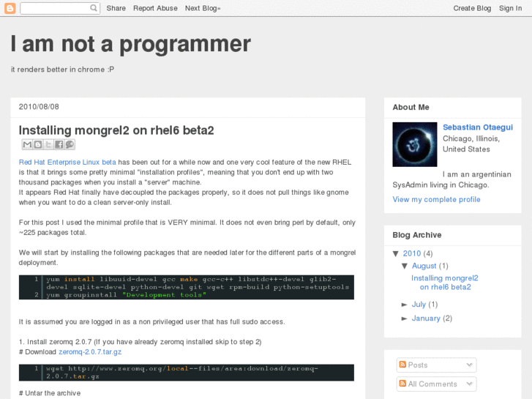Share post to Facebook icon

59,145
